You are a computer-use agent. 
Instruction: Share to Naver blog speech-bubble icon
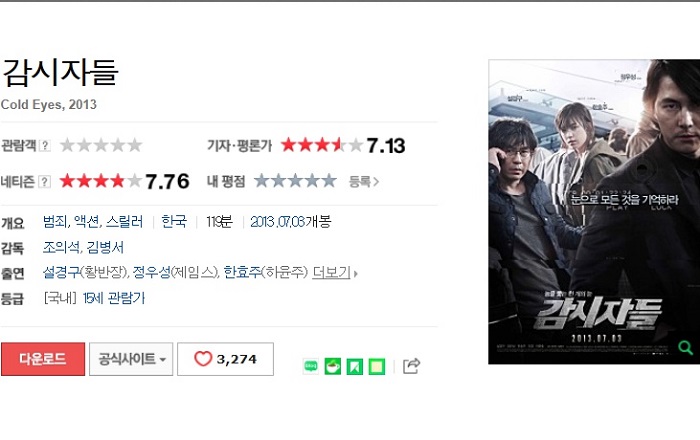[x=311, y=366]
